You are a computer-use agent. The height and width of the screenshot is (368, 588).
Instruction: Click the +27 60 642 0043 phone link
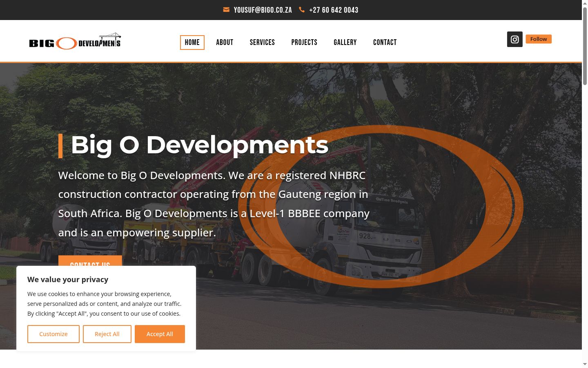334,10
